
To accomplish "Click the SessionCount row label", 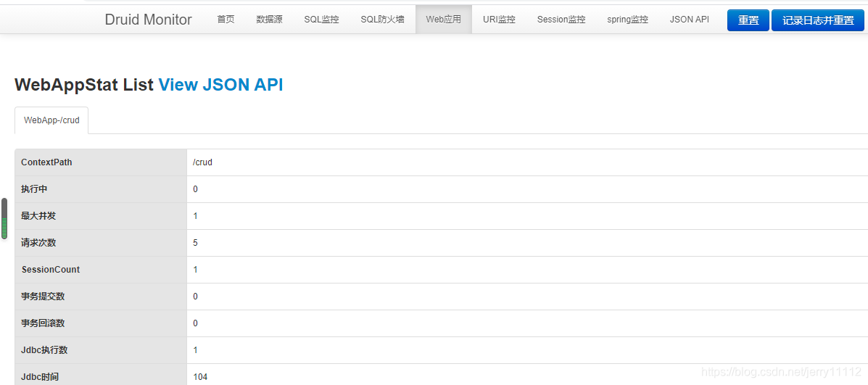I will (x=50, y=270).
